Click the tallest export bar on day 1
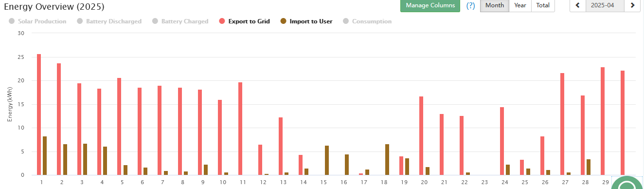The height and width of the screenshot is (189, 644). (39, 114)
